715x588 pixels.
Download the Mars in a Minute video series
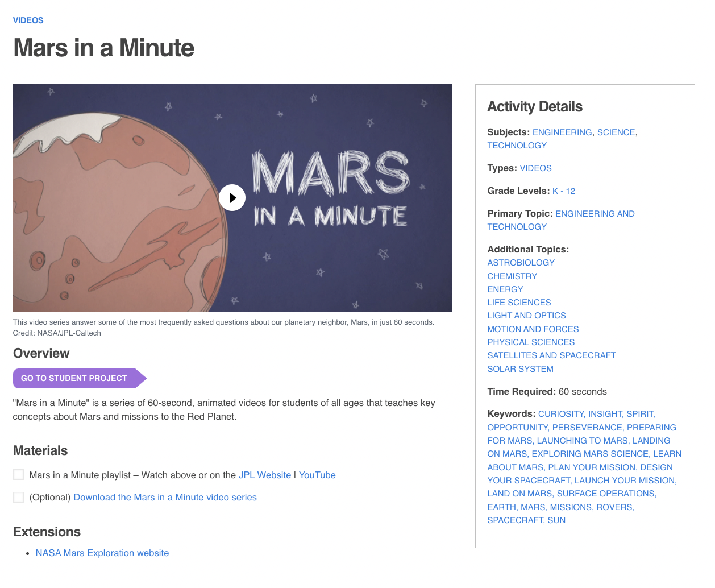(x=165, y=497)
